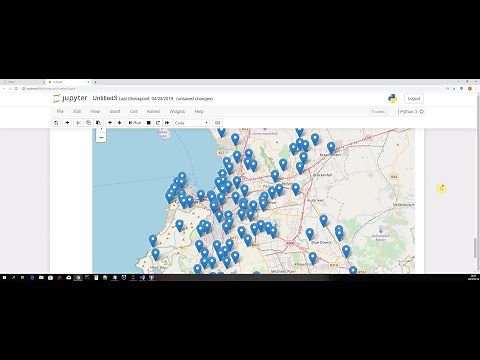Image resolution: width=480 pixels, height=360 pixels.
Task: Click the taskbar system clock
Action: coord(473,277)
